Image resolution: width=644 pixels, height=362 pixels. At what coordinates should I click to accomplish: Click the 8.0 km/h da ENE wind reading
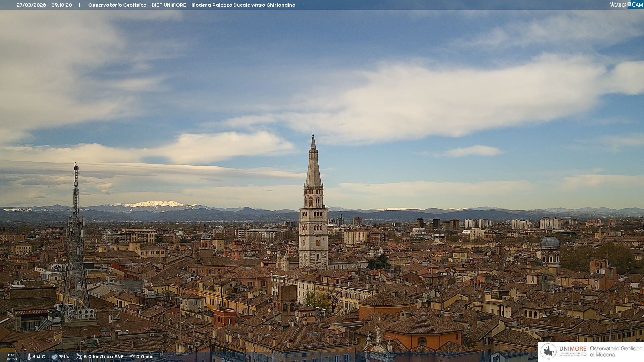tap(103, 357)
